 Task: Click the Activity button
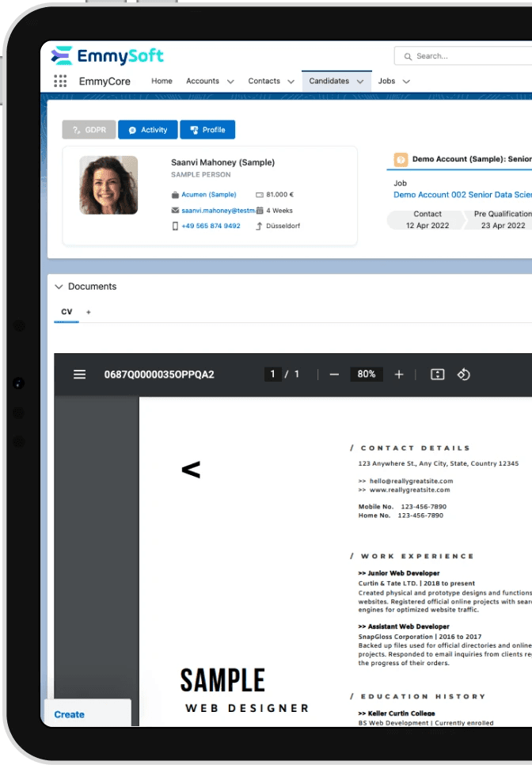[148, 130]
